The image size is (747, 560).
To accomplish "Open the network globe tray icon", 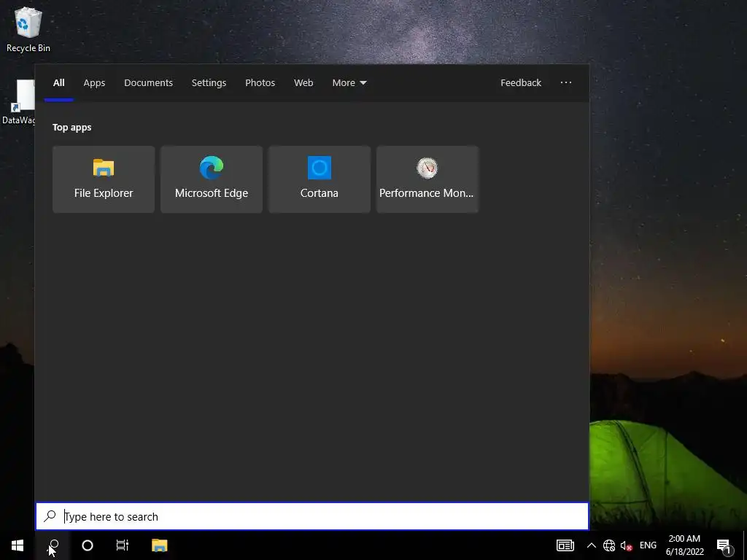I will [609, 545].
